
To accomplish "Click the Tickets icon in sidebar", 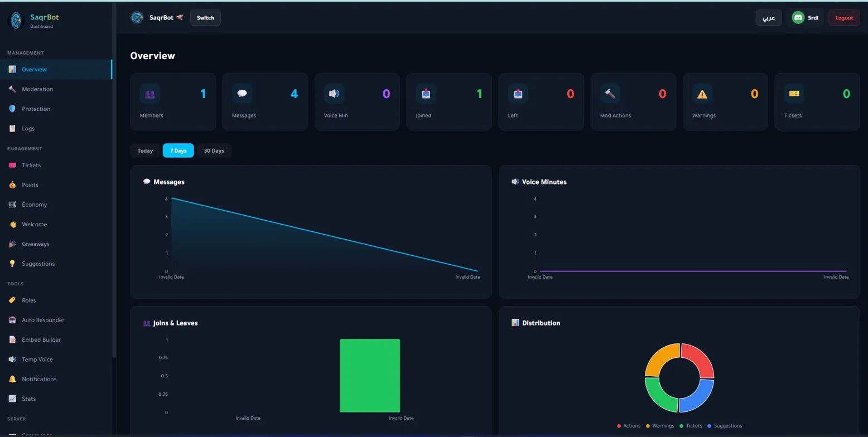I will pos(12,165).
